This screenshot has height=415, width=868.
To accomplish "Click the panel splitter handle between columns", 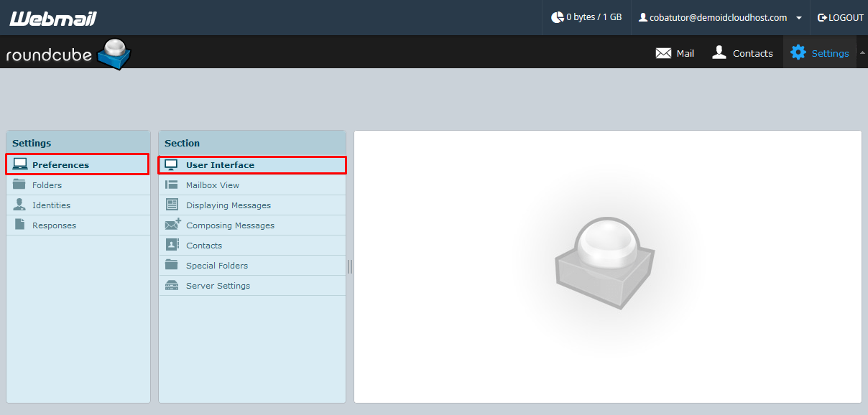I will (x=350, y=266).
